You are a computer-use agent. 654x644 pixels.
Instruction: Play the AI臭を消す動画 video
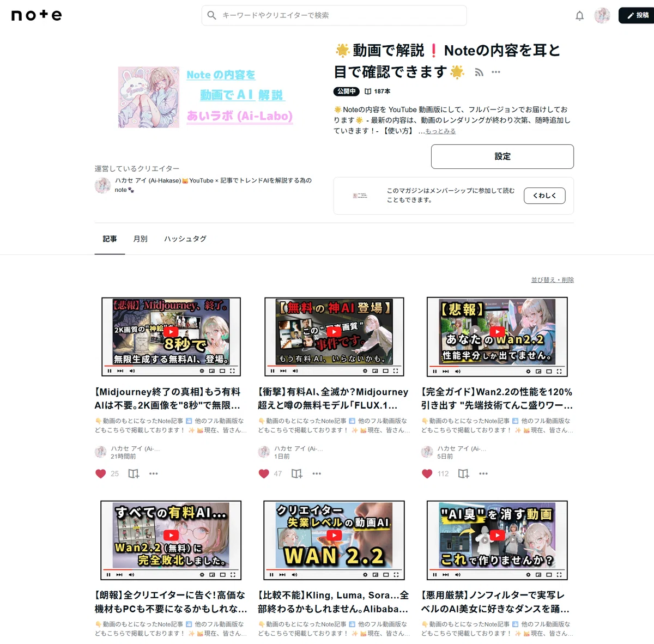(497, 540)
